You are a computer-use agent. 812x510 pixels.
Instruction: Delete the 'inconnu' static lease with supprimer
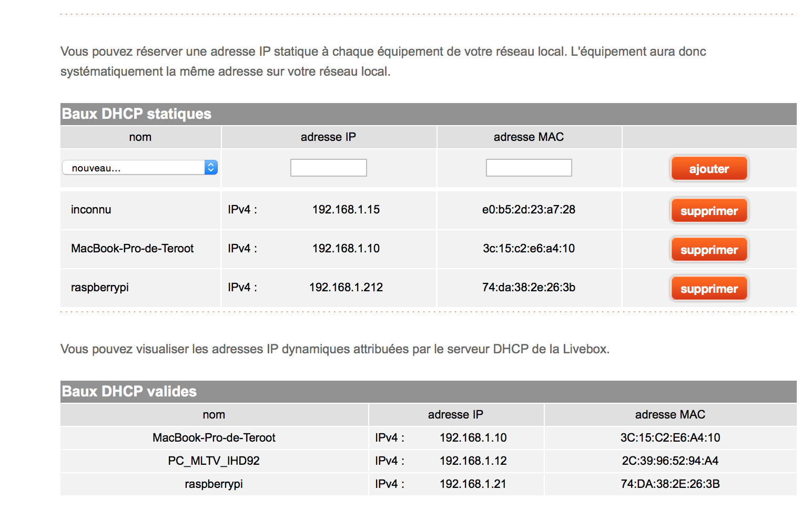point(709,211)
